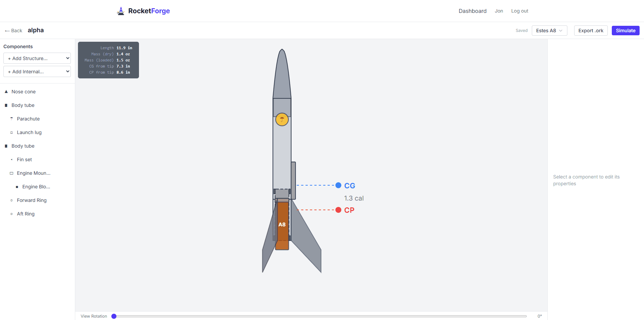Open the Add Structure dropdown
The height and width of the screenshot is (320, 644).
point(37,58)
